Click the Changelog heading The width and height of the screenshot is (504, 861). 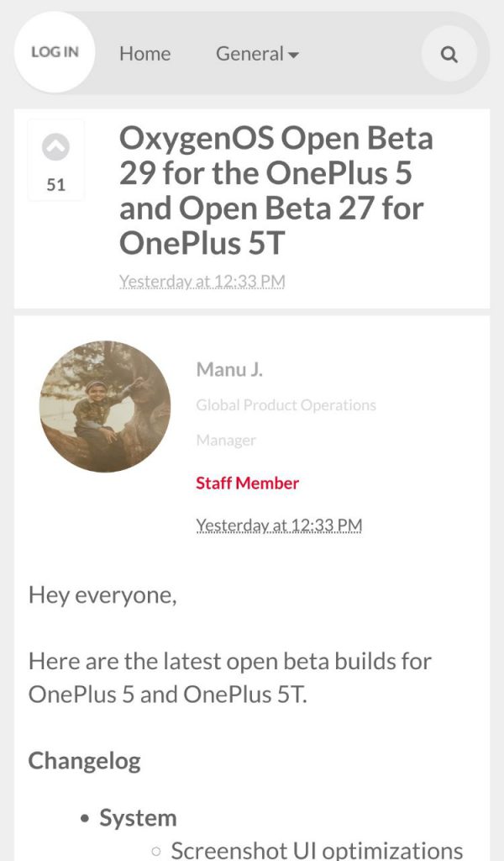(x=84, y=761)
